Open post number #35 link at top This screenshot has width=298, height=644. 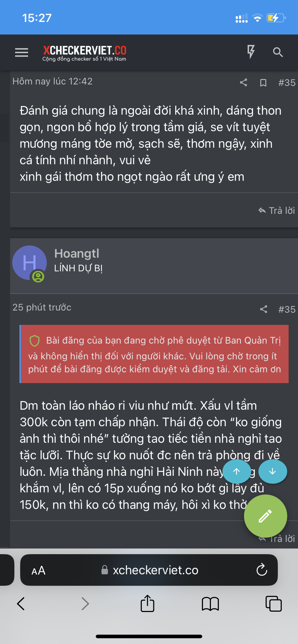[x=287, y=83]
